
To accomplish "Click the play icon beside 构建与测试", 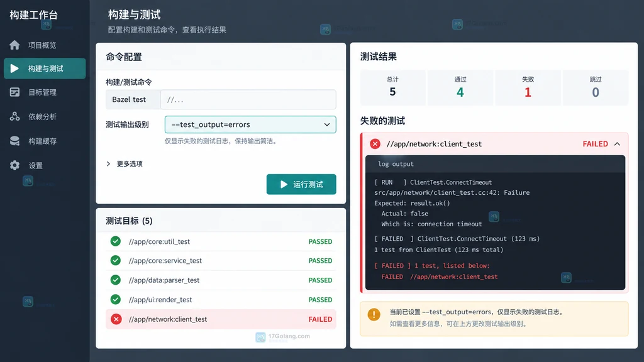I will [14, 69].
